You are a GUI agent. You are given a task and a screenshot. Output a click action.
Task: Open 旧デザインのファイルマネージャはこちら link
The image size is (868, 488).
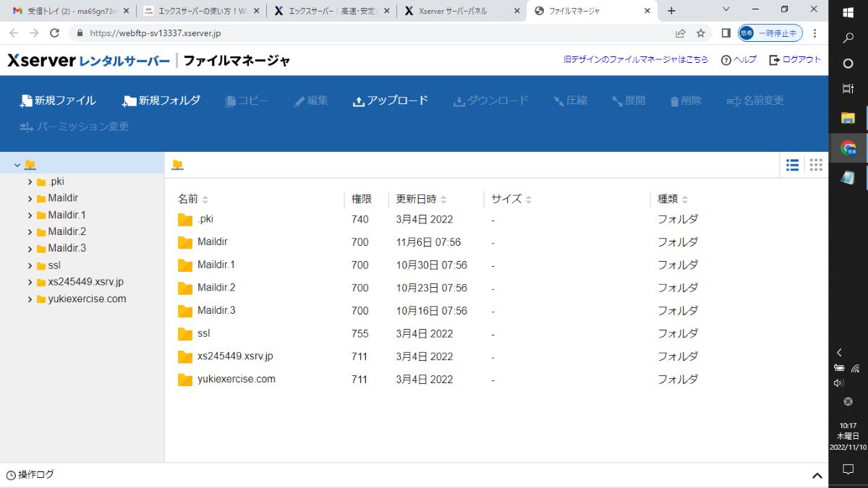click(x=636, y=60)
